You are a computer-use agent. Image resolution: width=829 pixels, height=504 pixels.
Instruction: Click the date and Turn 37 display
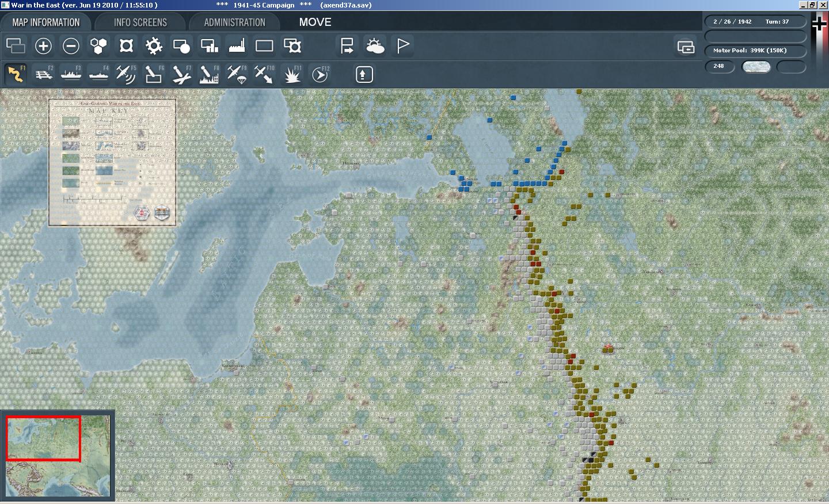tap(755, 22)
